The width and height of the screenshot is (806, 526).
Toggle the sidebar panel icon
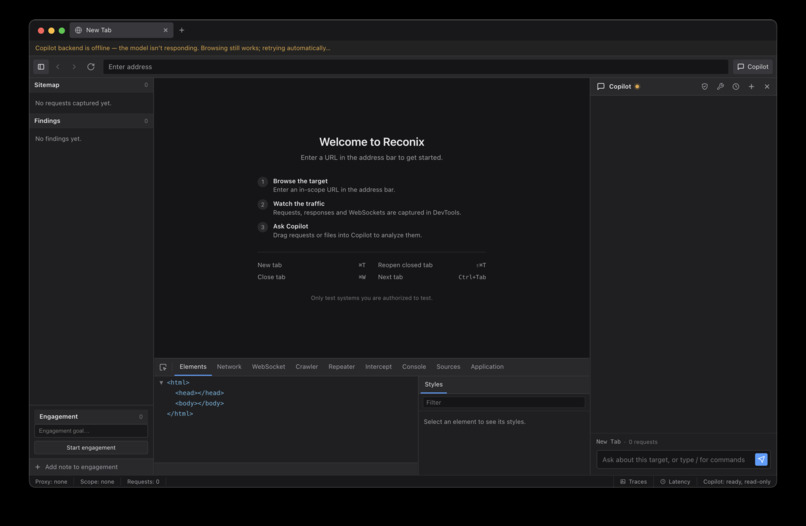point(41,67)
